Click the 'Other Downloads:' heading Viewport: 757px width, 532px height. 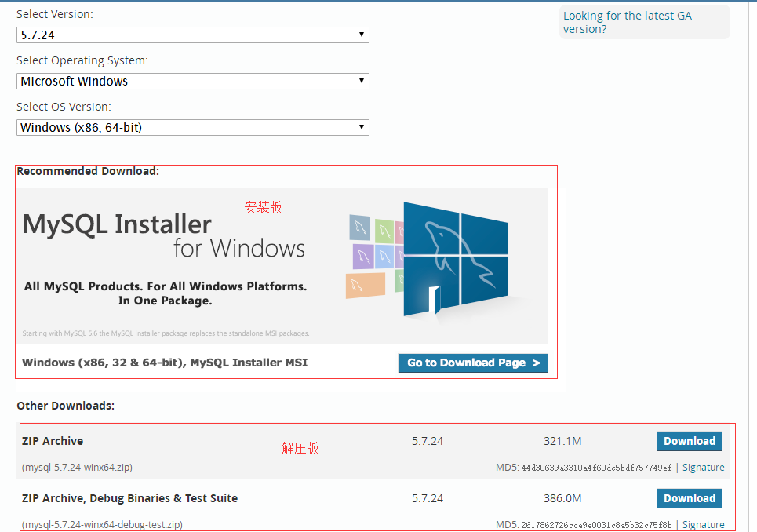(x=66, y=406)
